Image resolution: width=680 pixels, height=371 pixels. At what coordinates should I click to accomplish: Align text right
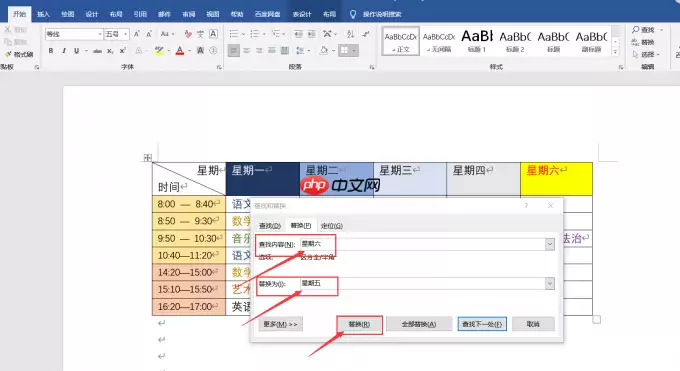click(259, 51)
